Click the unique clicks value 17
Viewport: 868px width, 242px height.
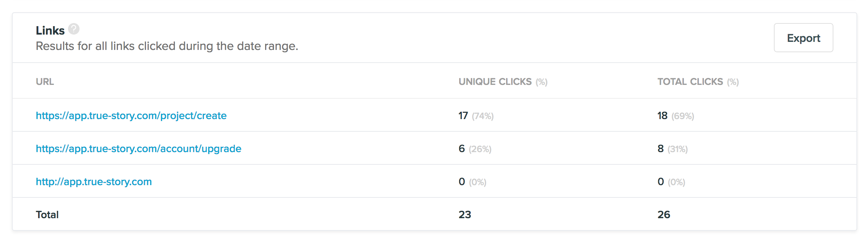click(462, 115)
